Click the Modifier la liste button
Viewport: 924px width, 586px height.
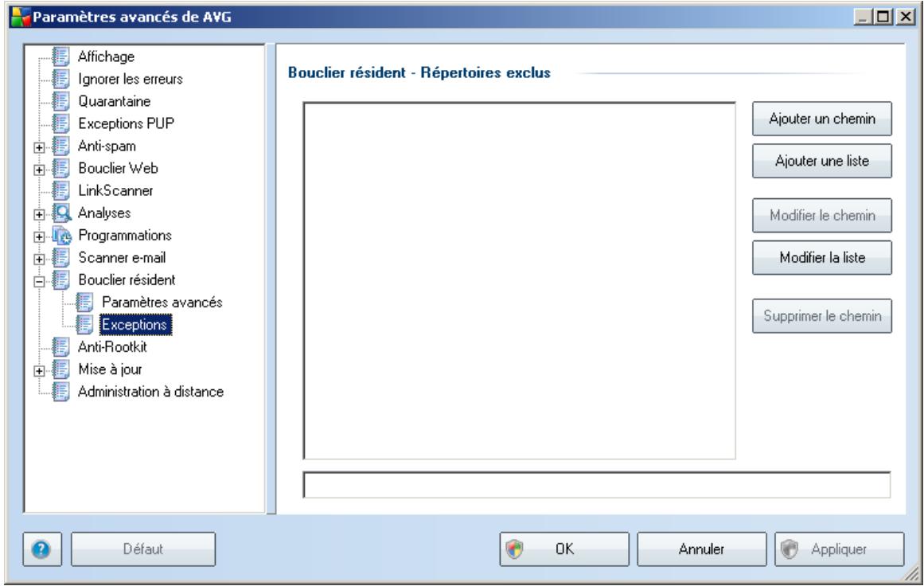[x=822, y=258]
